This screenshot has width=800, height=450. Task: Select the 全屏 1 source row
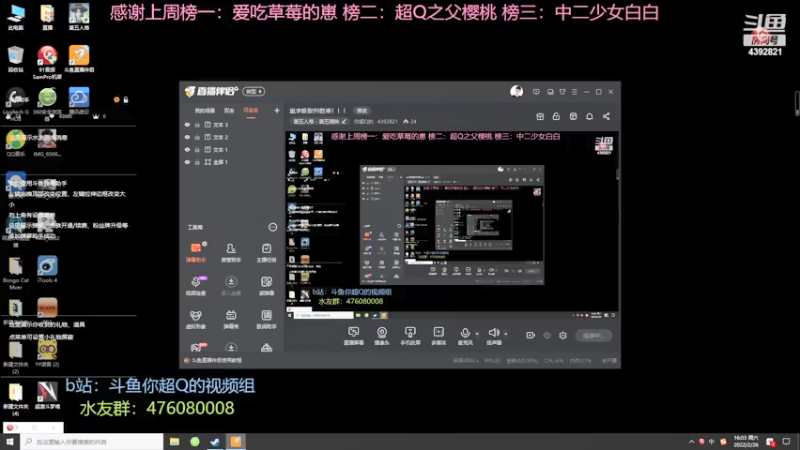coord(232,162)
